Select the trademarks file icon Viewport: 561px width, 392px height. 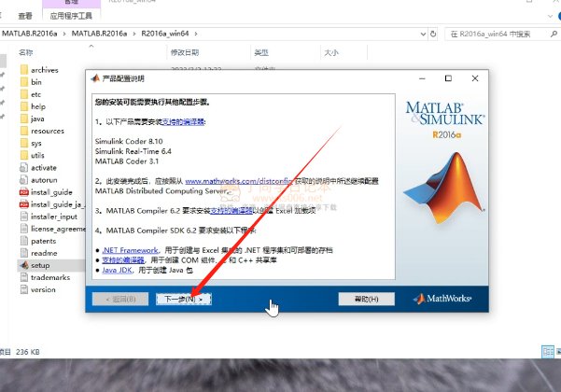click(24, 277)
